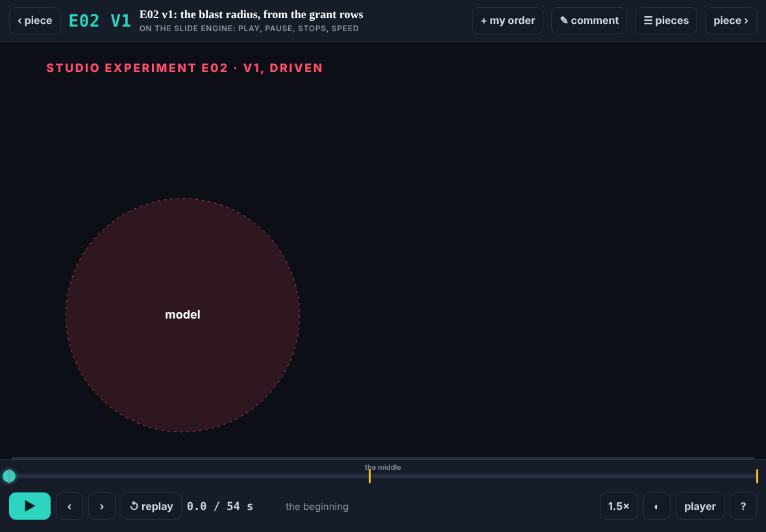Click the "E02 V1" piece code

[x=100, y=21]
